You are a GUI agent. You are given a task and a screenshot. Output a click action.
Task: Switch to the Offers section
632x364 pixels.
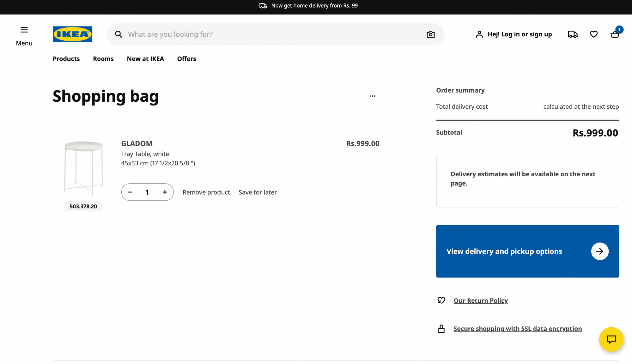coord(186,59)
